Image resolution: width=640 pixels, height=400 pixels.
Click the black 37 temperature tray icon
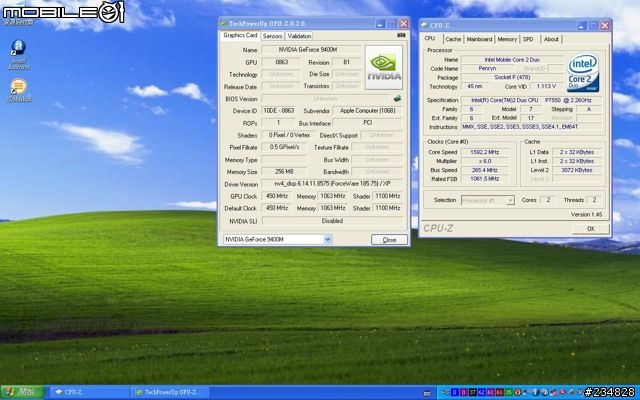click(x=473, y=392)
